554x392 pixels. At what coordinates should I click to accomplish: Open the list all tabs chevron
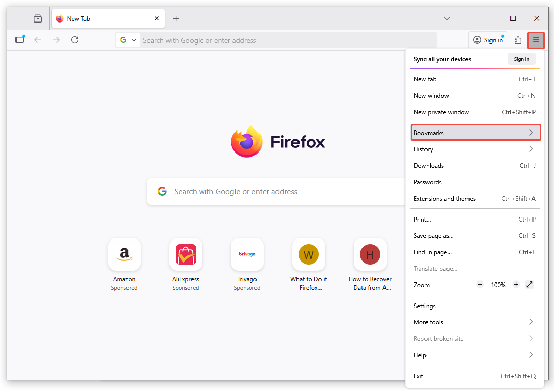[446, 18]
